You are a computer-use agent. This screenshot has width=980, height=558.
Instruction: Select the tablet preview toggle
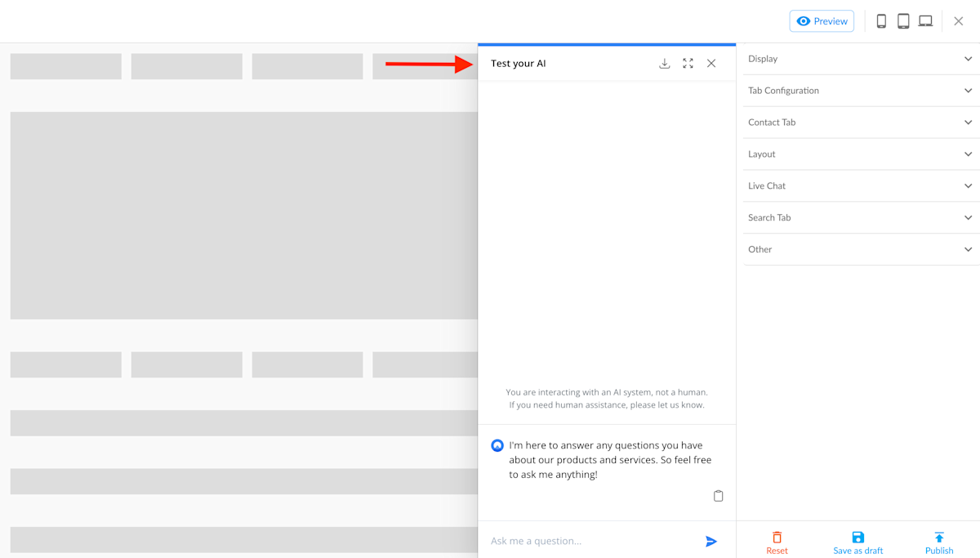pos(903,20)
